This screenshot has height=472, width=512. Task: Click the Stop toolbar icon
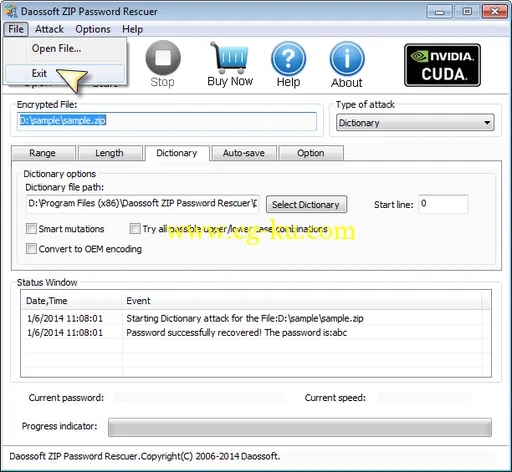coord(163,58)
